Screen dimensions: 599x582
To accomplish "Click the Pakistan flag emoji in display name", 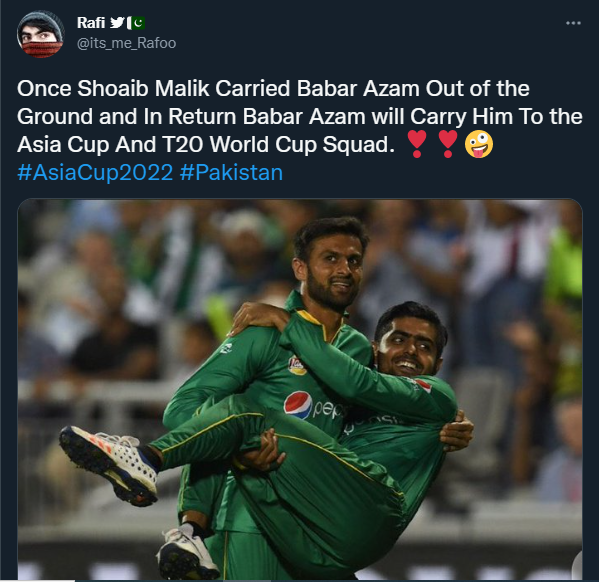I will point(136,23).
